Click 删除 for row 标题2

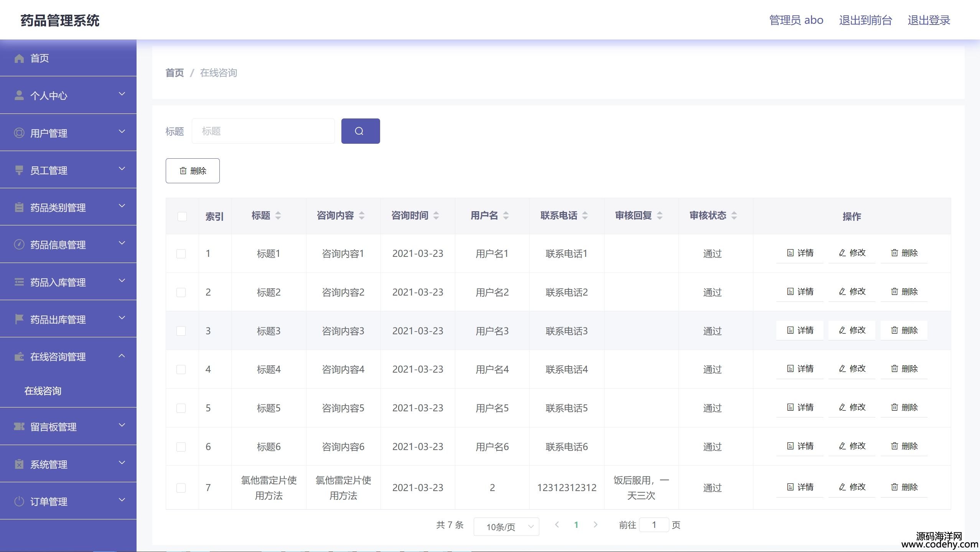point(904,292)
